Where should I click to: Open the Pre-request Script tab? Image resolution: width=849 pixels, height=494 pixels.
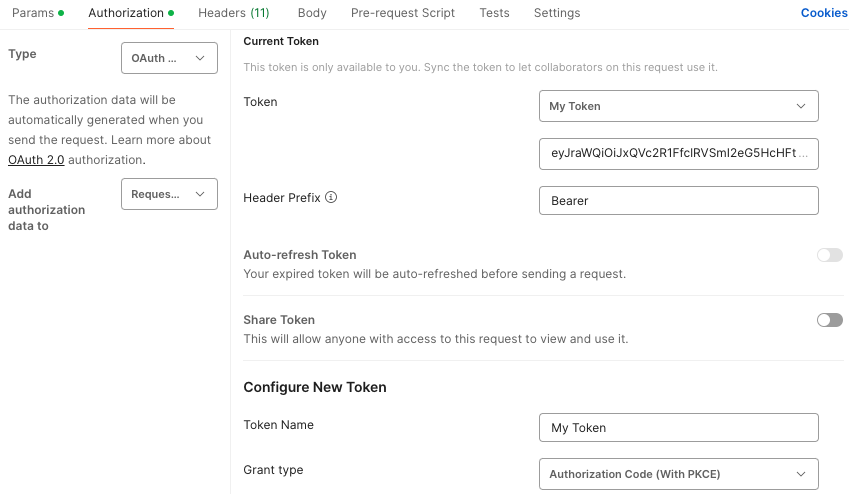click(402, 13)
